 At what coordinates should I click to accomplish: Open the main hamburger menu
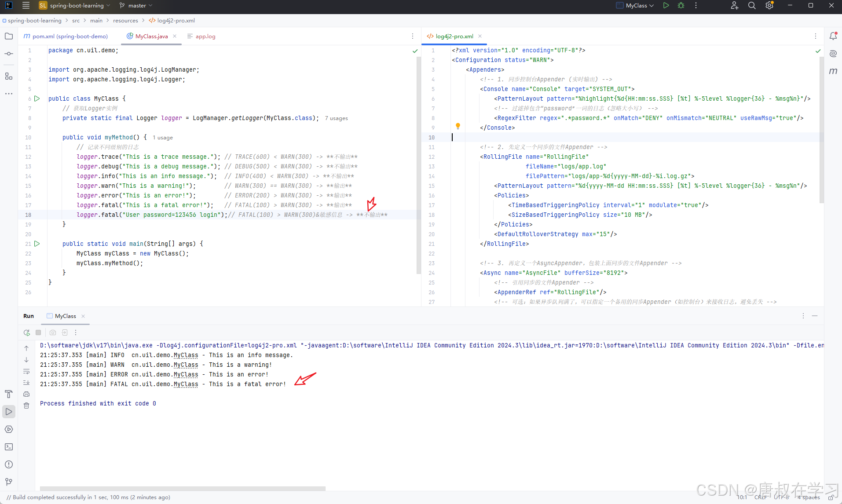point(26,6)
